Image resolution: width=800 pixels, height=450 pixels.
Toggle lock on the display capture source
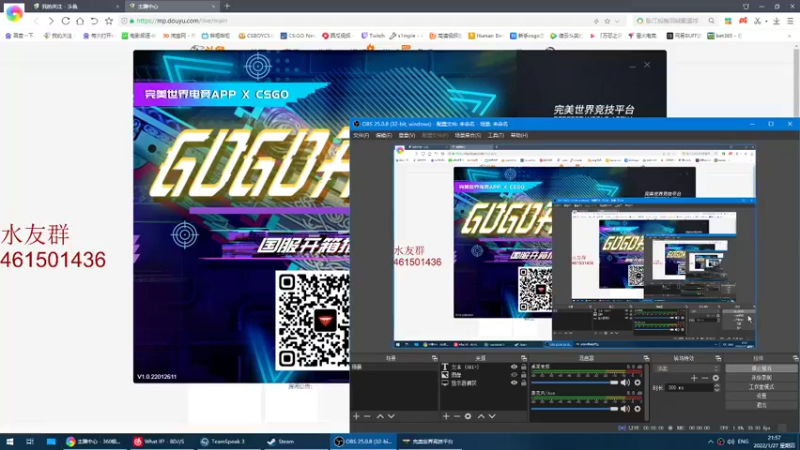point(523,383)
